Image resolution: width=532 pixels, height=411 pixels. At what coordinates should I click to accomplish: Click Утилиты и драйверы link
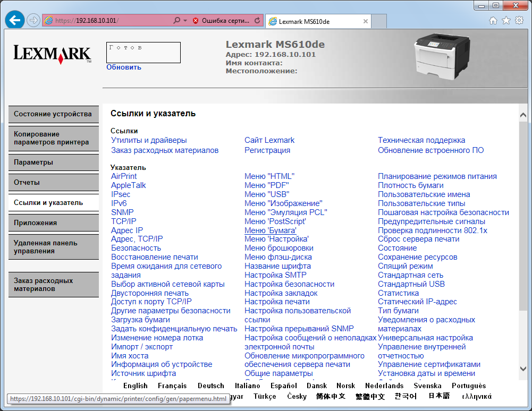tap(149, 140)
